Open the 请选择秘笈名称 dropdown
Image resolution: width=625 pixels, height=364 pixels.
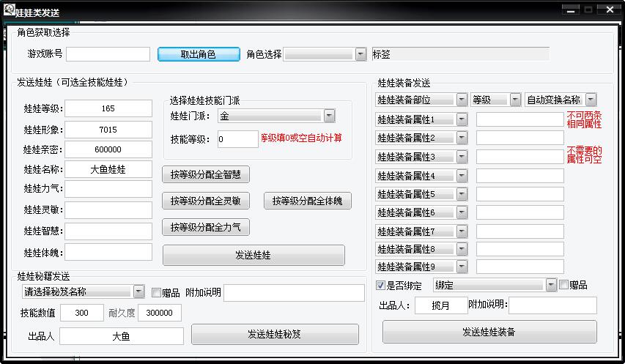point(138,291)
